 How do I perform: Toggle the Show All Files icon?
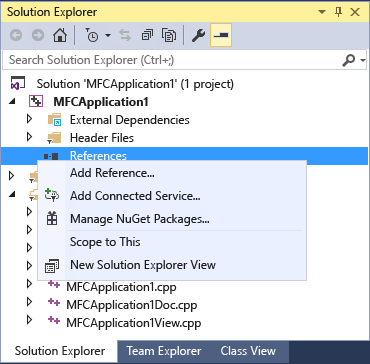[x=169, y=35]
